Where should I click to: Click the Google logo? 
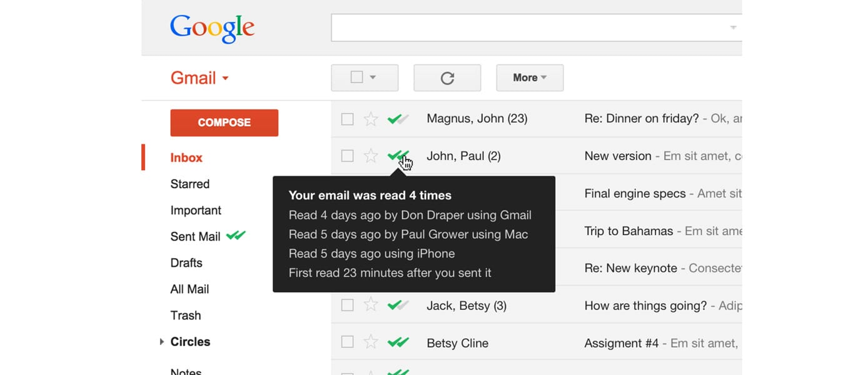coord(212,29)
